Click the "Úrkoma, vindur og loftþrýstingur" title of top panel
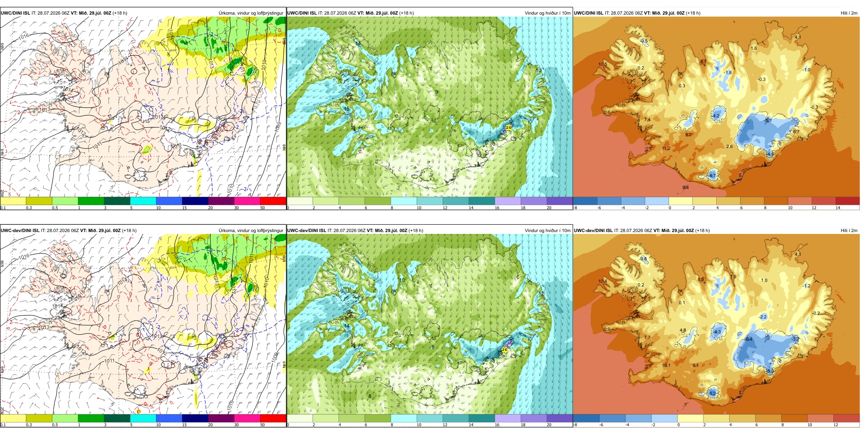Screen dimensions: 868x434 click(251, 13)
